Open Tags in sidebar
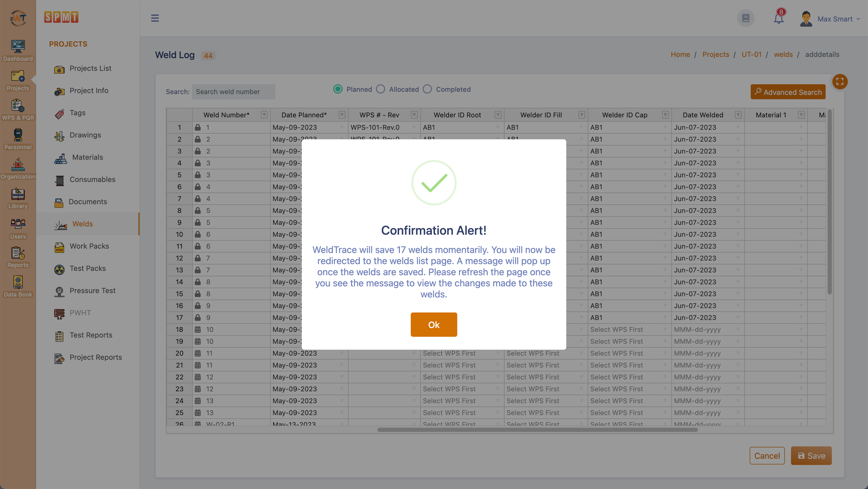The height and width of the screenshot is (489, 868). click(70, 113)
